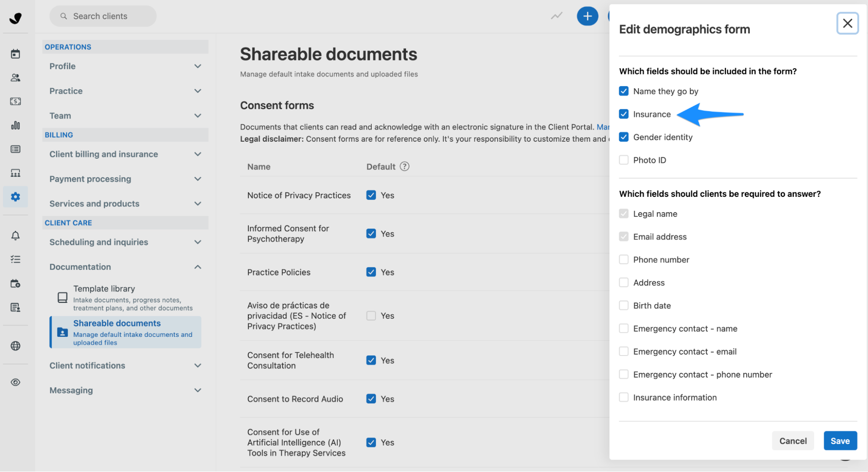Uncheck default for Consent to Record Audio
Screen dimensions: 868x472
(371, 399)
